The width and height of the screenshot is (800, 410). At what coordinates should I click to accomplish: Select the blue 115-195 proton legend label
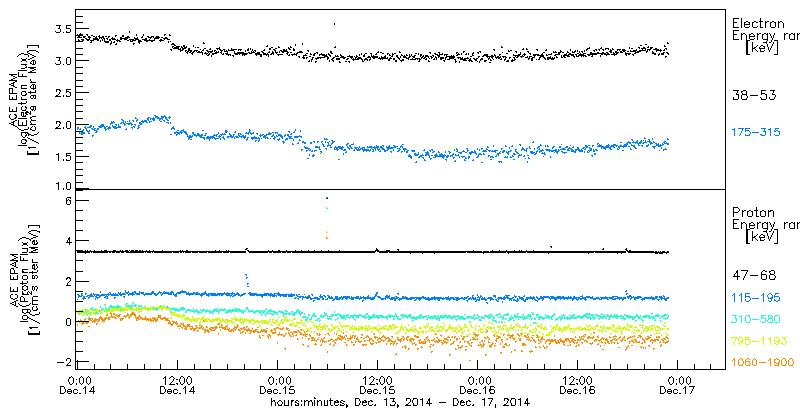[x=757, y=297]
